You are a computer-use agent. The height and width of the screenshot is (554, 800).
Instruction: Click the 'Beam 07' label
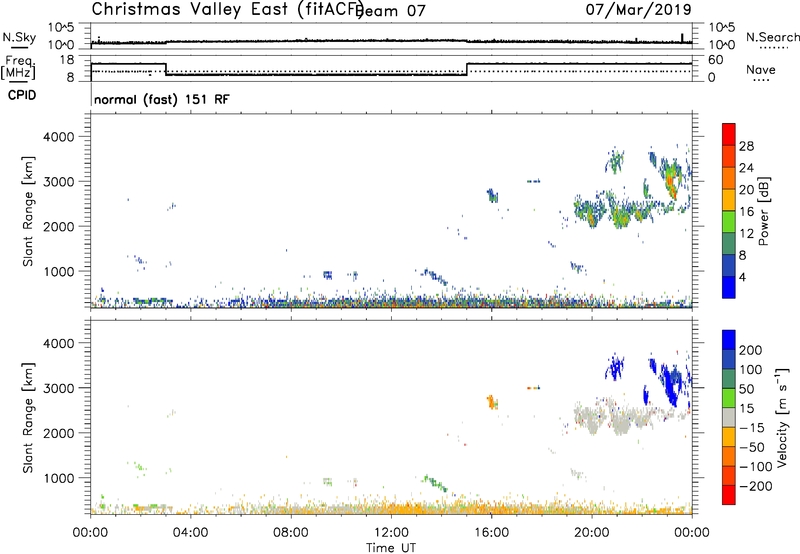392,10
